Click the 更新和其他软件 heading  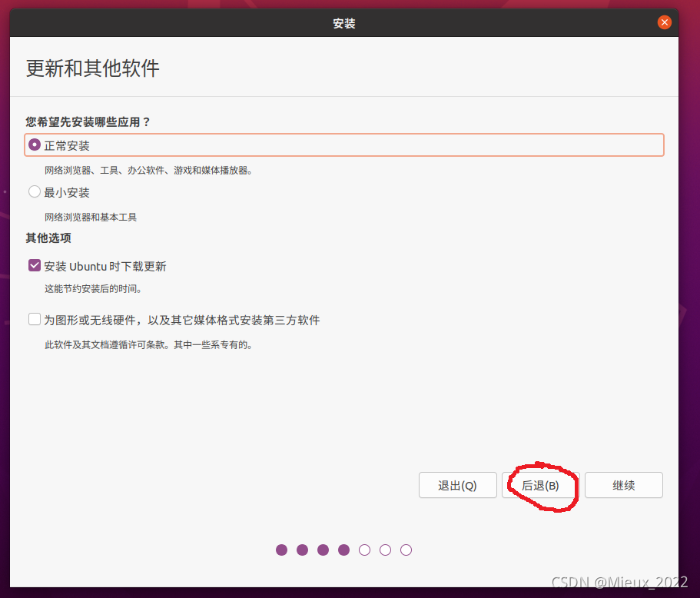coord(92,68)
